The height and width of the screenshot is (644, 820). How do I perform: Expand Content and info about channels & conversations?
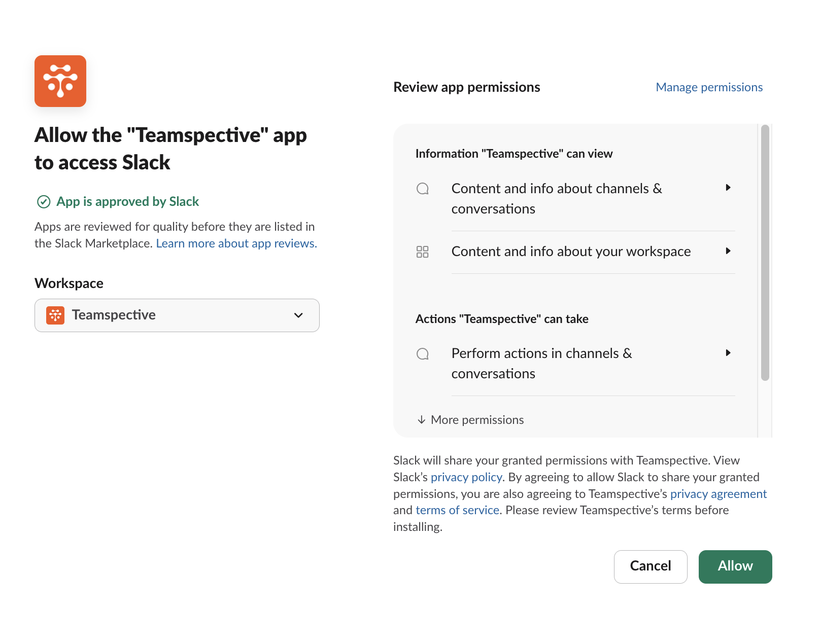point(729,188)
